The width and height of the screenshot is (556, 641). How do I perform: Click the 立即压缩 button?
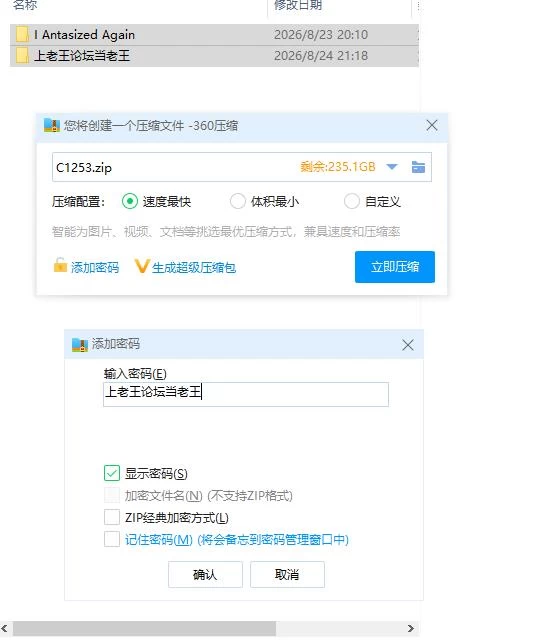(x=395, y=267)
